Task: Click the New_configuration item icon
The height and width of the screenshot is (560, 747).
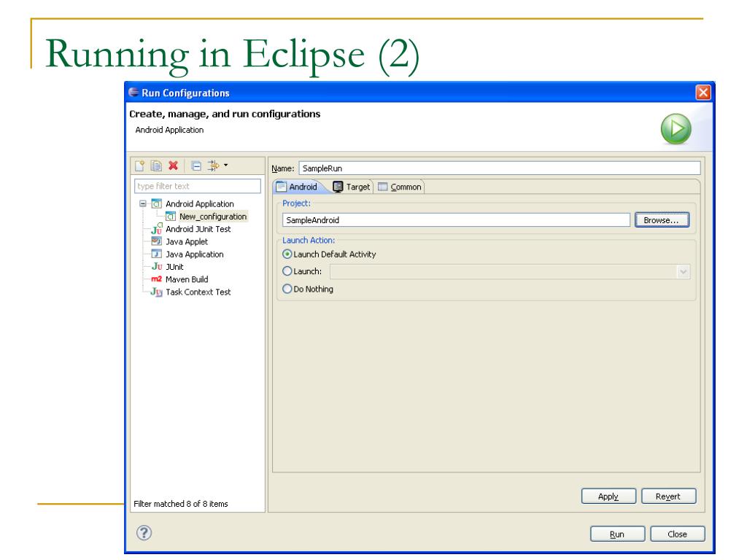Action: click(x=171, y=217)
